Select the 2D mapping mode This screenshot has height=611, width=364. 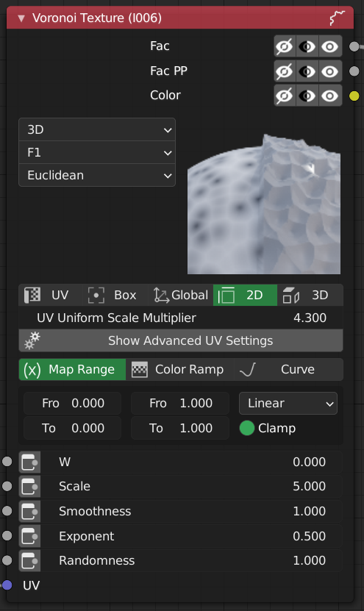[x=245, y=295]
